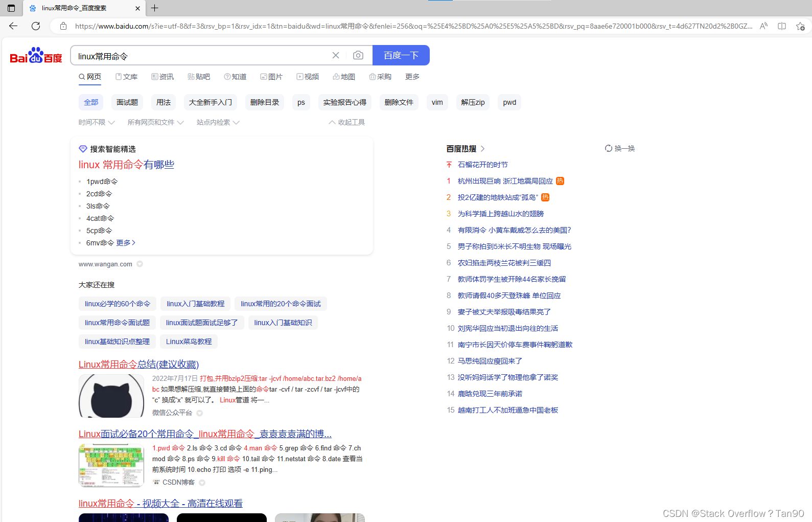Click the 百度一下 search button
The image size is (812, 522).
[401, 55]
